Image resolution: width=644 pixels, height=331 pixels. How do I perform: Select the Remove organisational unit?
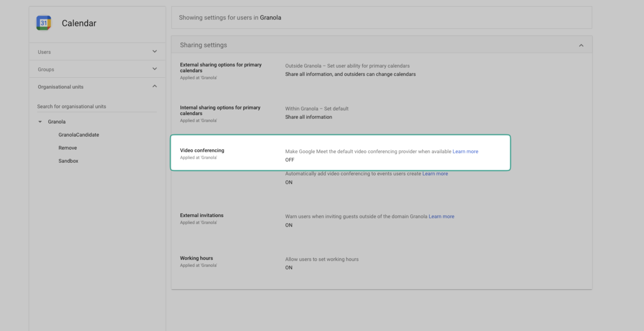68,148
